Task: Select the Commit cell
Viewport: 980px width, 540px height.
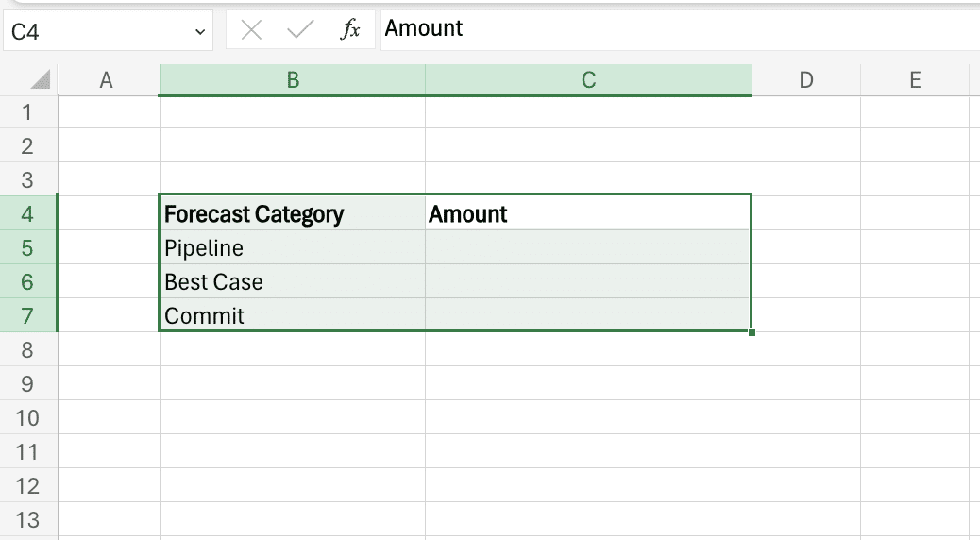Action: click(x=293, y=316)
